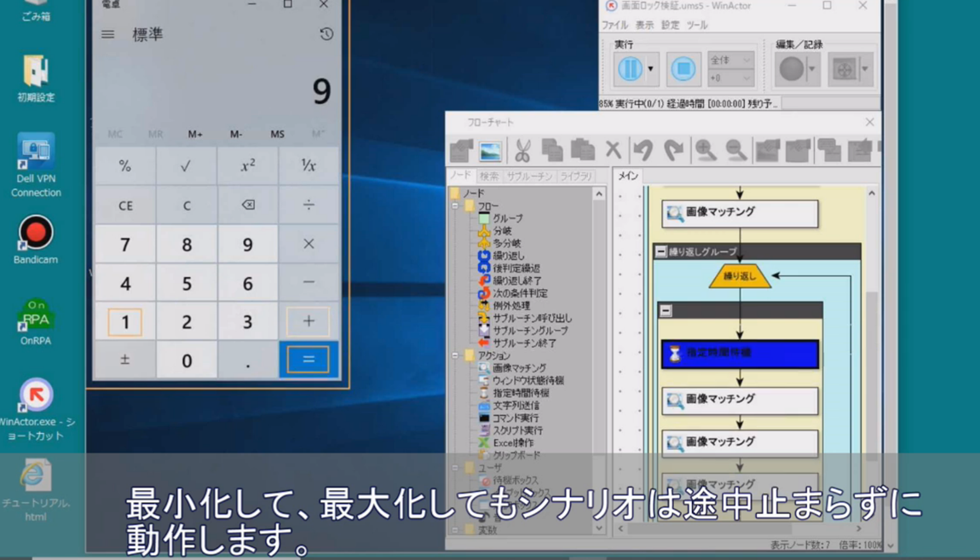The width and height of the screenshot is (980, 560).
Task: Click the flowchart vertical scrollbar up arrow
Action: tap(872, 193)
